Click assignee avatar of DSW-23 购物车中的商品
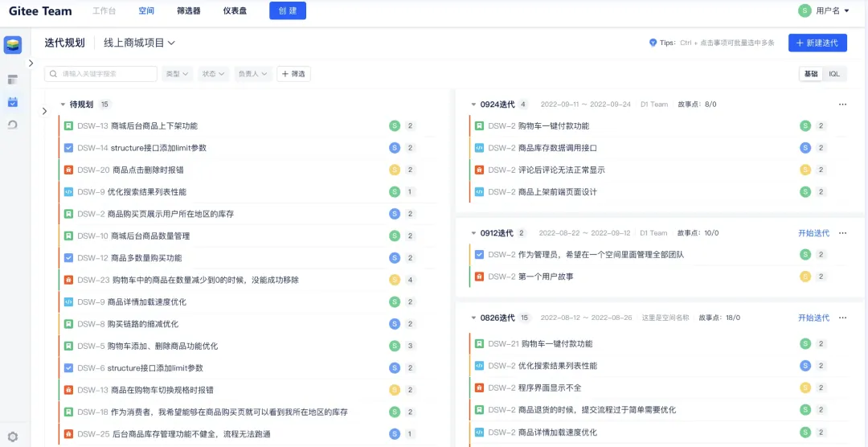 point(394,280)
